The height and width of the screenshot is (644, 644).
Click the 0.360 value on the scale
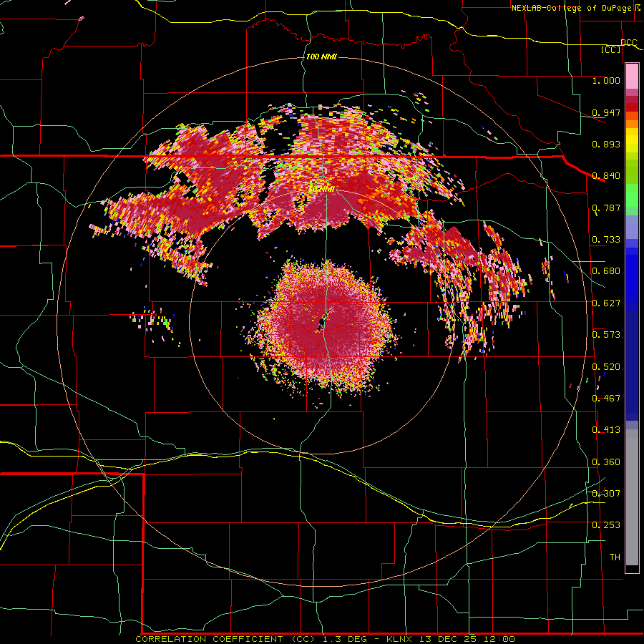pyautogui.click(x=606, y=462)
